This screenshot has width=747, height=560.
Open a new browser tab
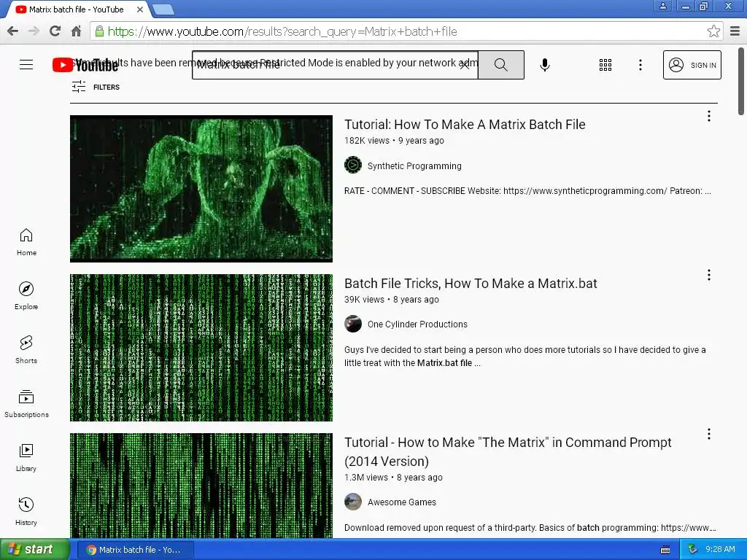tap(163, 9)
